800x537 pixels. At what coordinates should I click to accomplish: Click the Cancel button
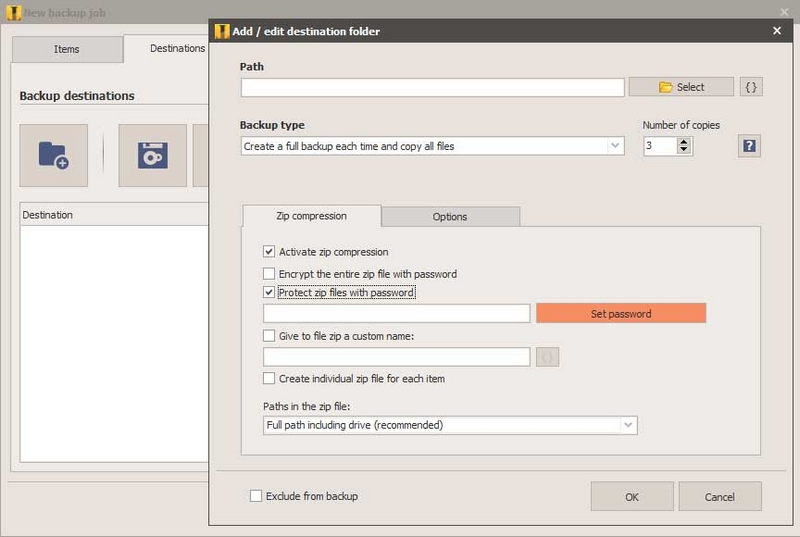(720, 497)
